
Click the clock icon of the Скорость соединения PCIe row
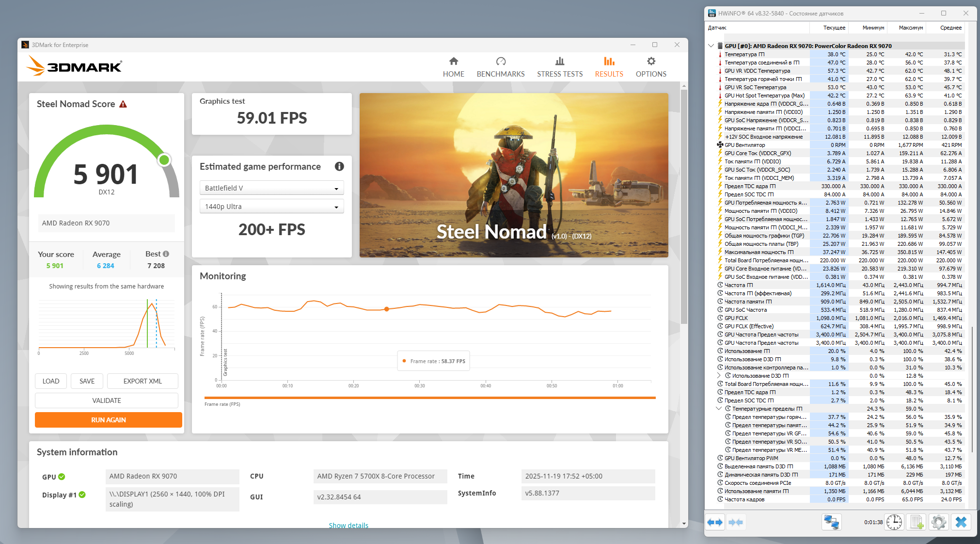click(720, 483)
